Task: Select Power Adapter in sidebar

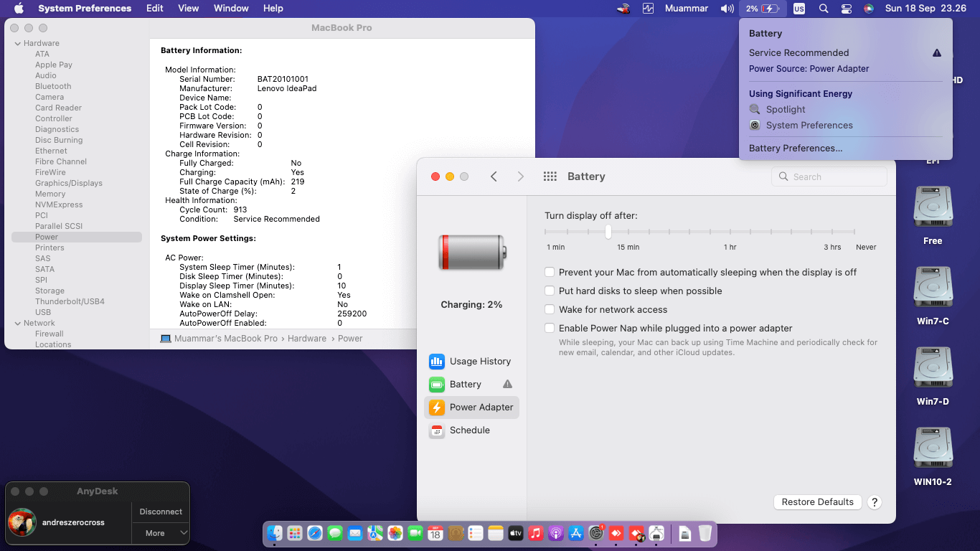Action: coord(471,408)
